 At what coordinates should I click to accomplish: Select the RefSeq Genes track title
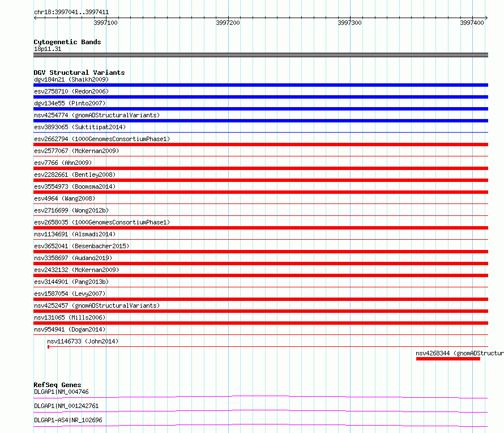pos(57,385)
